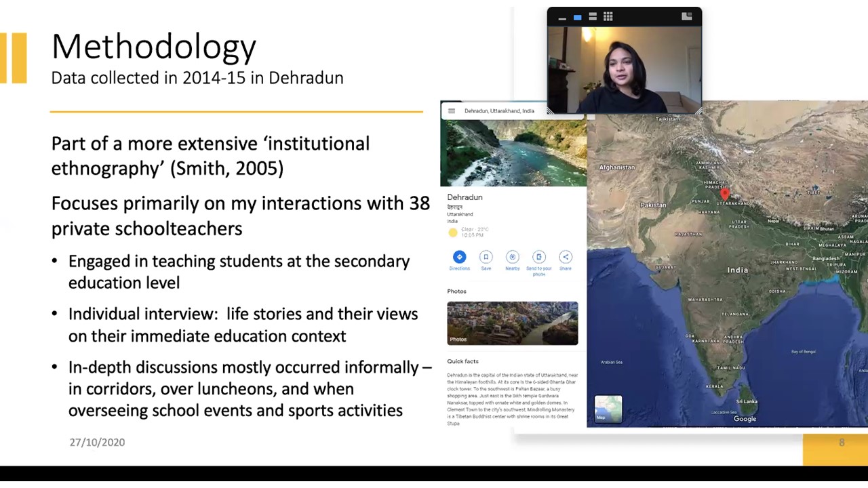This screenshot has width=868, height=488.
Task: Click the line "Focuses primarily on my interactions with 38"
Action: click(x=241, y=203)
